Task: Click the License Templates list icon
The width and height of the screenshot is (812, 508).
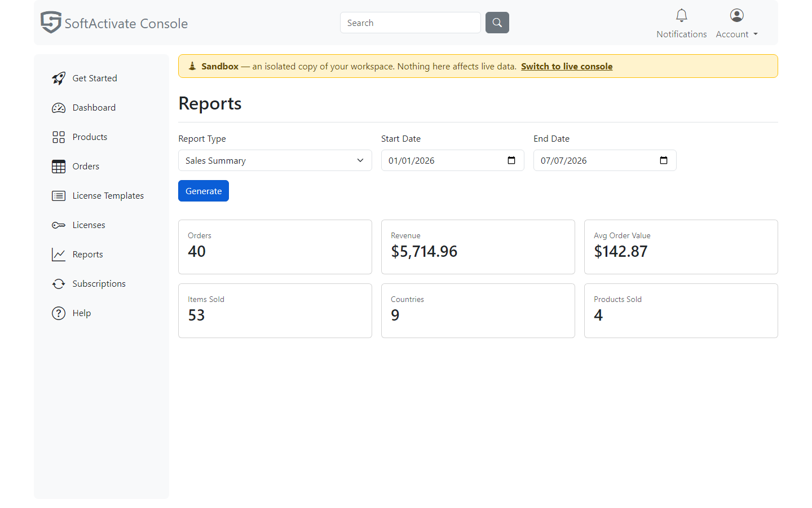Action: coord(59,196)
